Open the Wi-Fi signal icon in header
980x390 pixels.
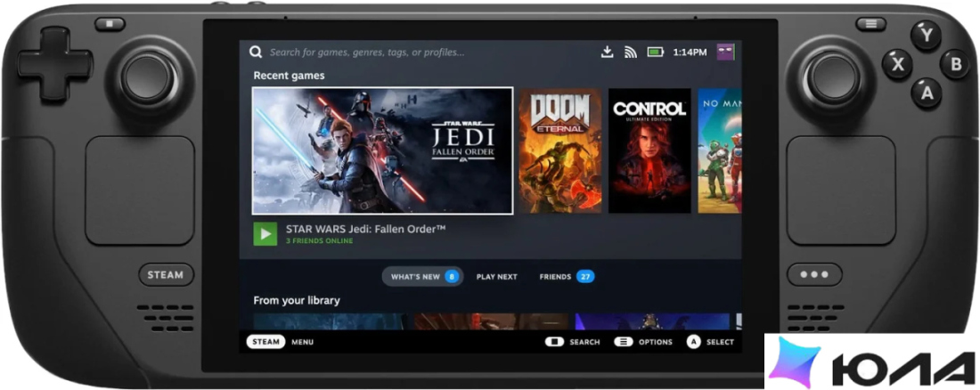[x=631, y=53]
